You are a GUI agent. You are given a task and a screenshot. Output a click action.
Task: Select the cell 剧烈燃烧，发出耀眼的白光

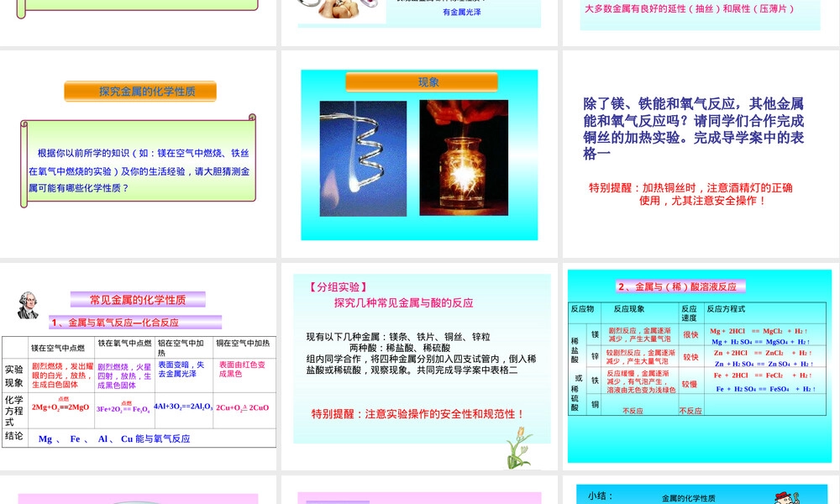click(62, 375)
